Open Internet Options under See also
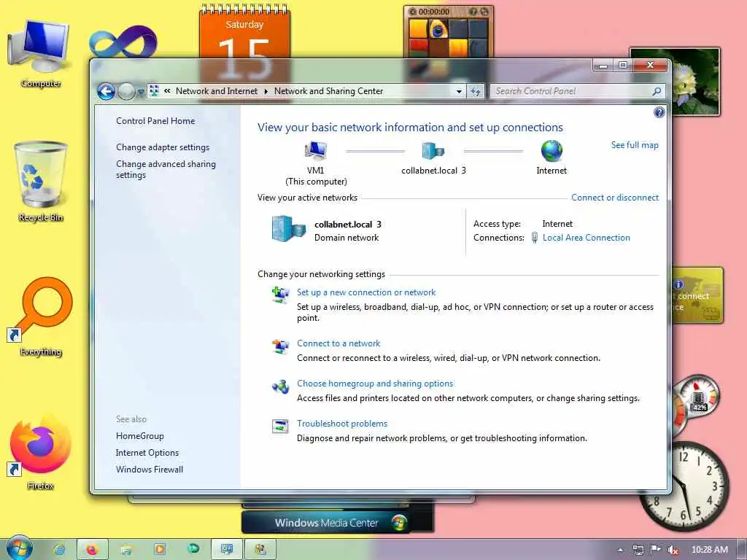This screenshot has width=747, height=560. coord(147,452)
